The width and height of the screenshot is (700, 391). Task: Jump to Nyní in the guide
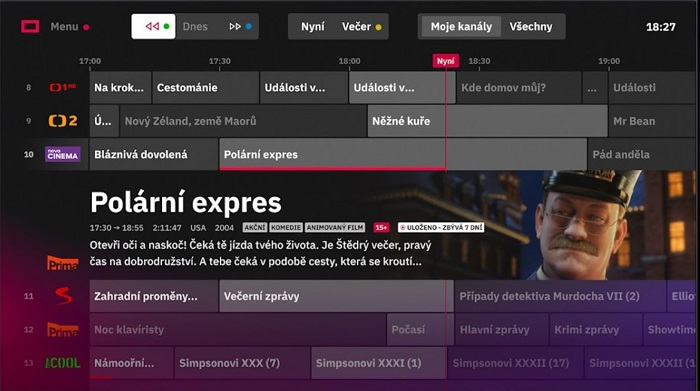point(312,27)
